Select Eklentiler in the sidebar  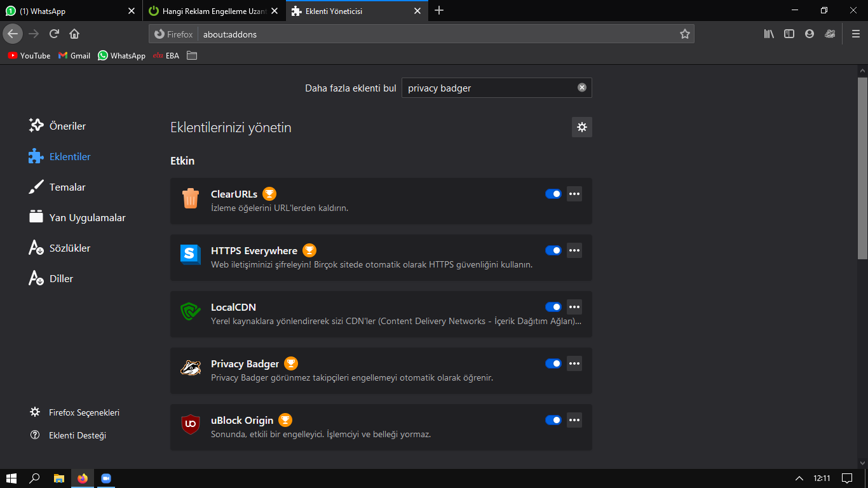(60, 156)
